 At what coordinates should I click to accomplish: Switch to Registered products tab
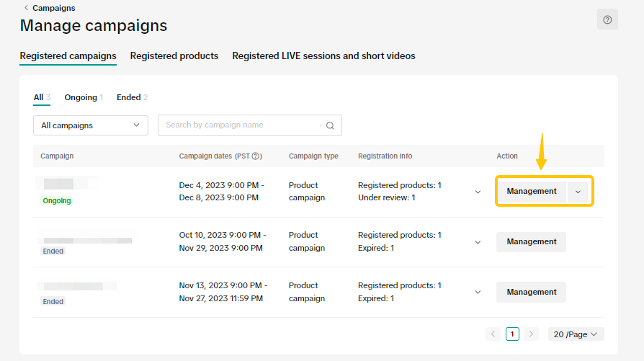(174, 55)
